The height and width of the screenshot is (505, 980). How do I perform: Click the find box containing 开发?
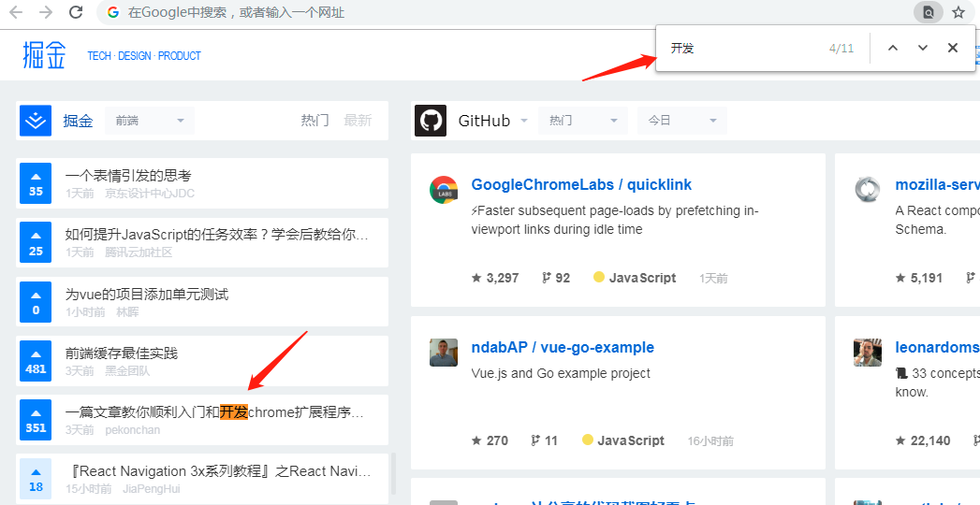[x=744, y=48]
